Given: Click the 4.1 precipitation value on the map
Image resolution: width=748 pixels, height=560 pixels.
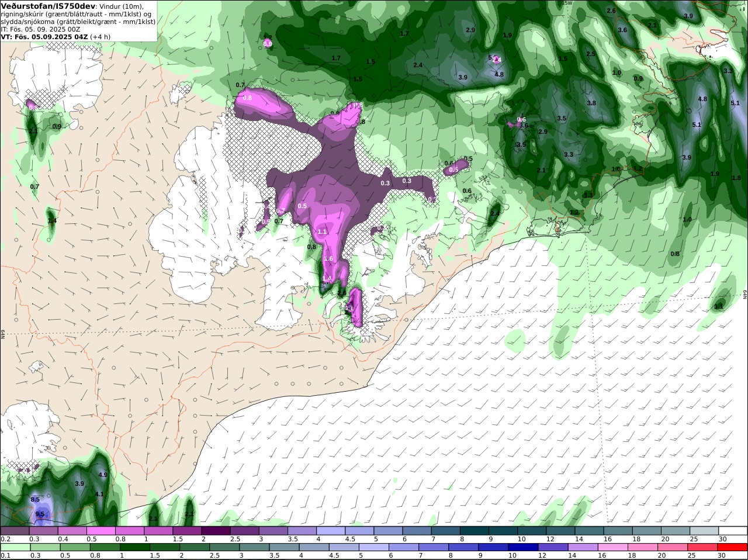Looking at the screenshot, I should point(99,494).
